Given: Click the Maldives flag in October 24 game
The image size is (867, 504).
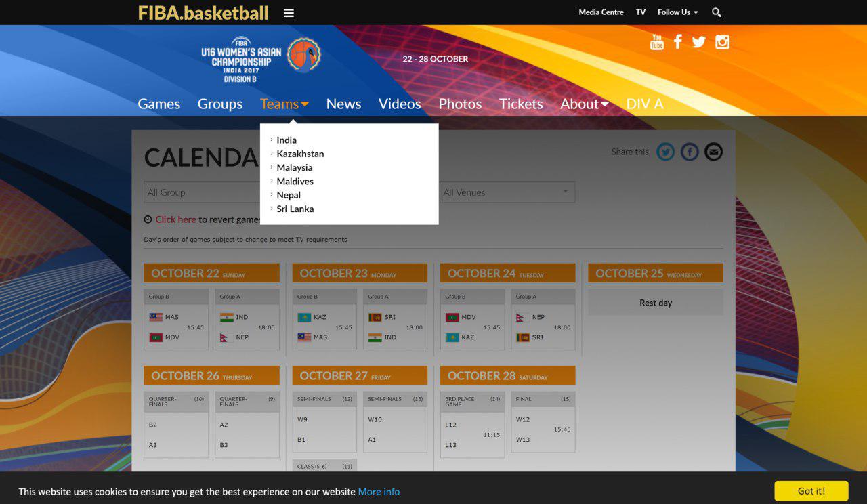Looking at the screenshot, I should (x=452, y=317).
